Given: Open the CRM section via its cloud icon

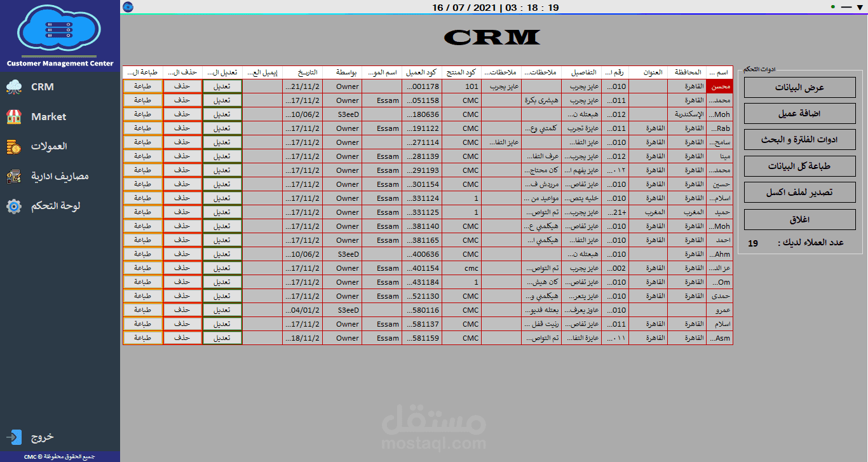Looking at the screenshot, I should [x=14, y=86].
